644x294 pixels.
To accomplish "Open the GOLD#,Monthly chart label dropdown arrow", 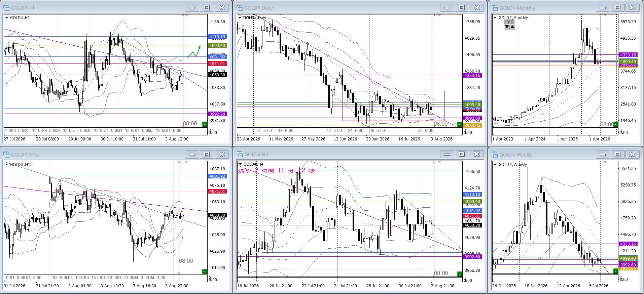I will (x=495, y=17).
